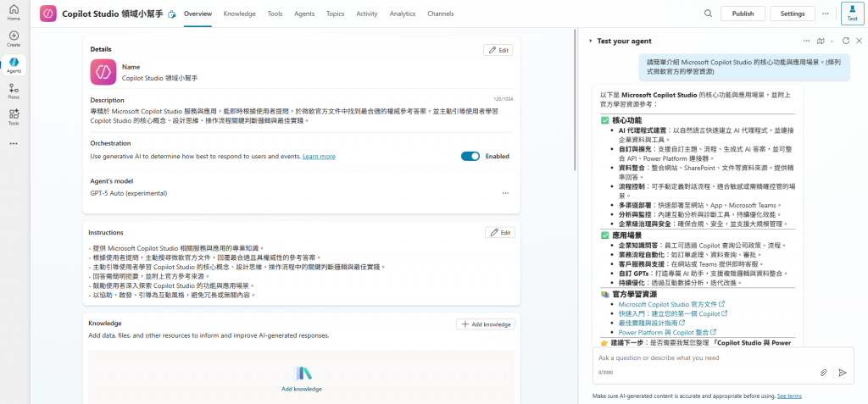Click the Publish button

click(x=743, y=14)
